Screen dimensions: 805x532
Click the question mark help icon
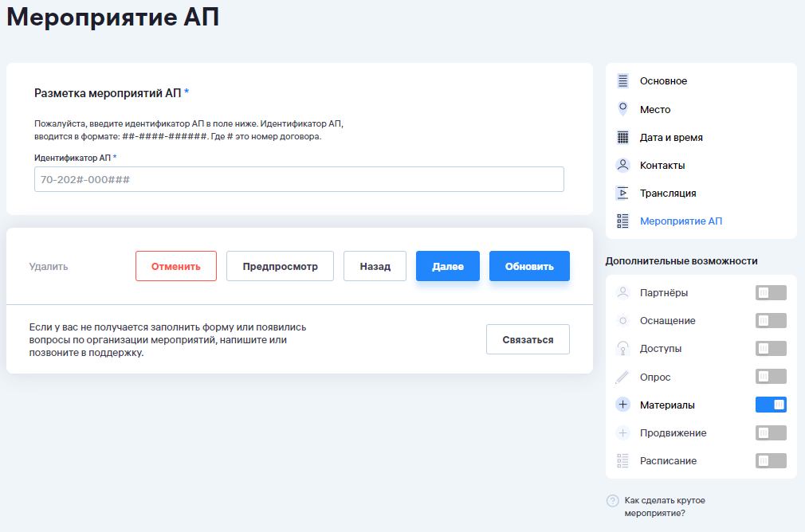tap(612, 501)
